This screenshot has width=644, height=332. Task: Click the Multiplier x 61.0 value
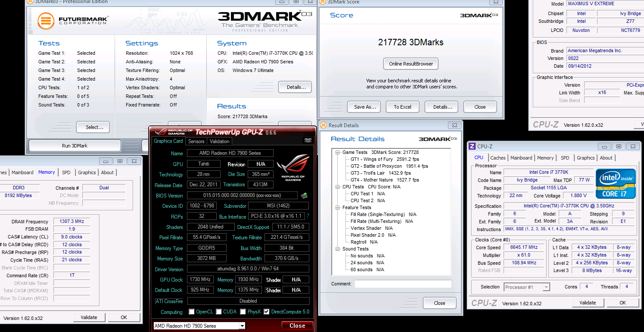pyautogui.click(x=524, y=255)
